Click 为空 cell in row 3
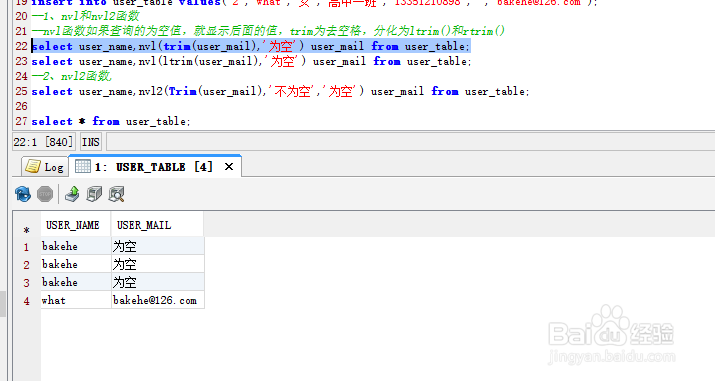This screenshot has height=381, width=715. 158,282
